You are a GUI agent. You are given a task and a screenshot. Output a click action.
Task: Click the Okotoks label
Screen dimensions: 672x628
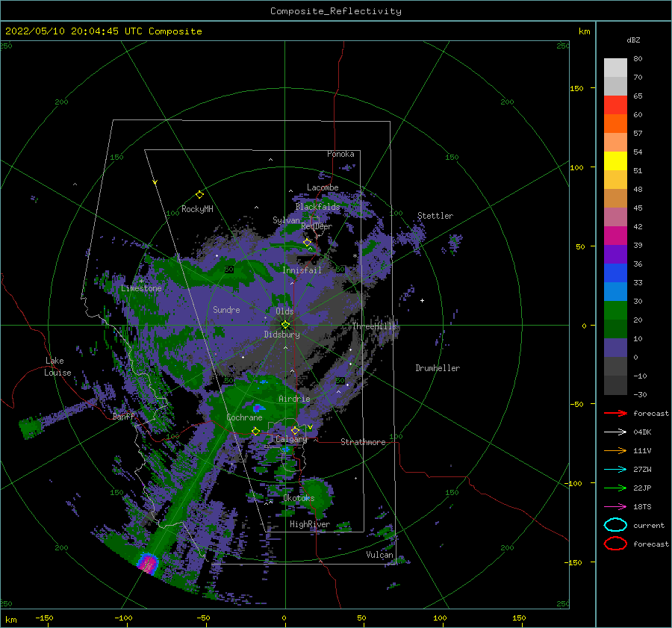[299, 498]
